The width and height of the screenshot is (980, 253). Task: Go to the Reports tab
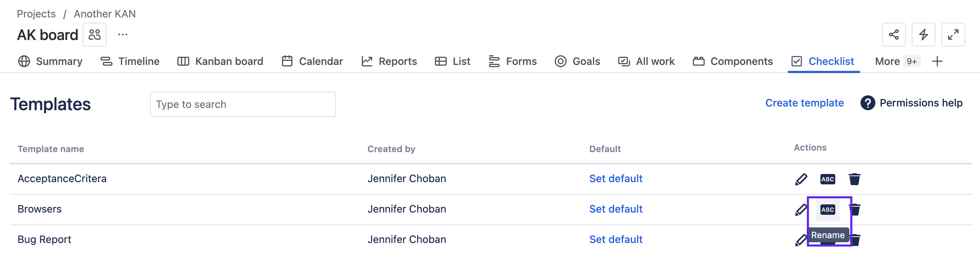(x=389, y=61)
